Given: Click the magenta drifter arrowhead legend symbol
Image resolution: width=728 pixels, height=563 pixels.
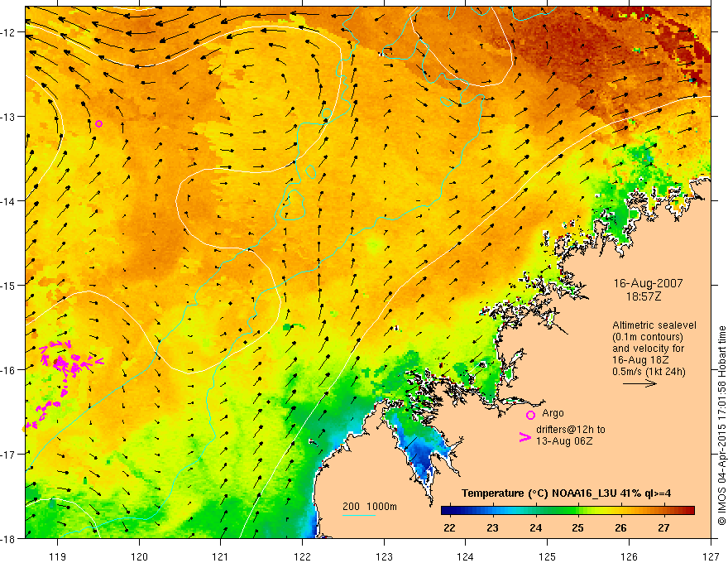Looking at the screenshot, I should point(525,437).
